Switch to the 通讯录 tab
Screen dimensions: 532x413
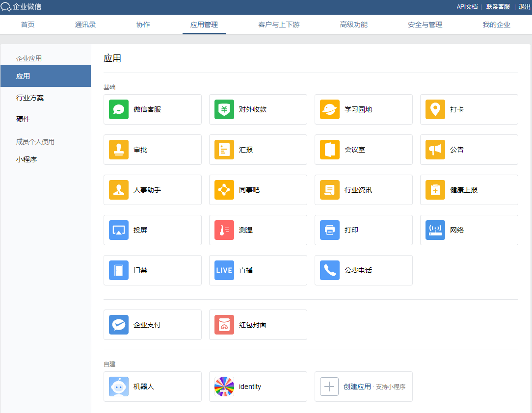pyautogui.click(x=85, y=25)
